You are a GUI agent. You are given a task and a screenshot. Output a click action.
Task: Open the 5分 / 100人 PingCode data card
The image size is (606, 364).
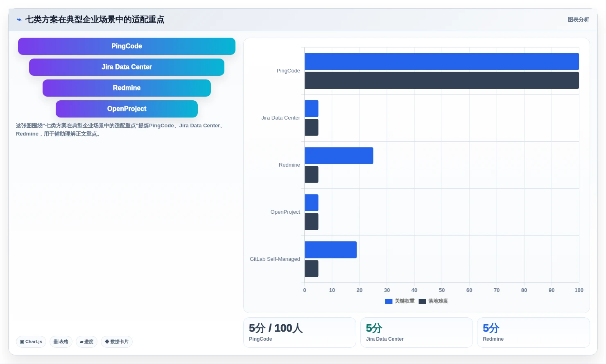(300, 332)
